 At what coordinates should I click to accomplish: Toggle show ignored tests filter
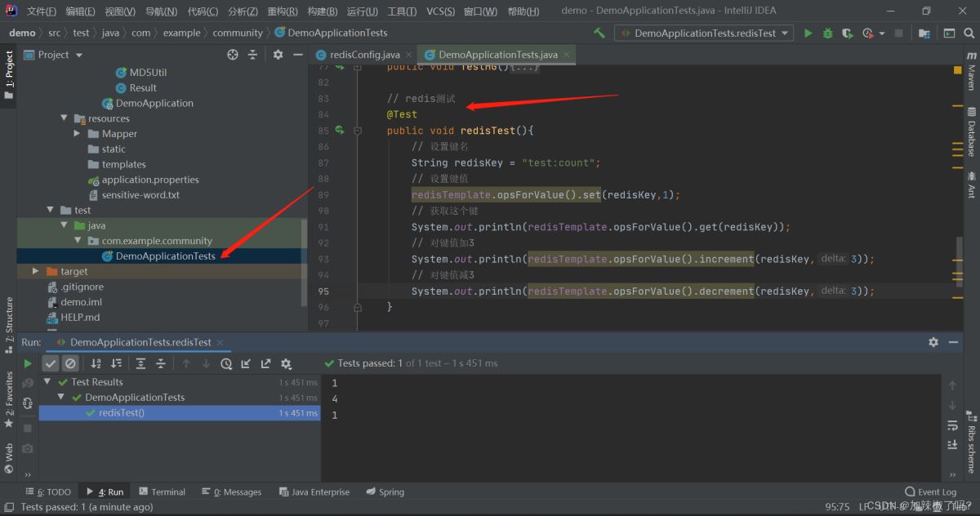pos(70,364)
